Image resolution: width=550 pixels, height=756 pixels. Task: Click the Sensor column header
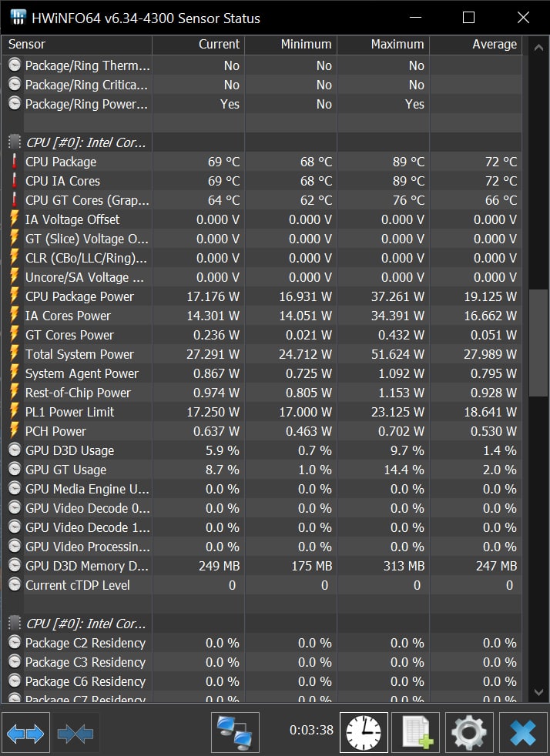coord(77,45)
